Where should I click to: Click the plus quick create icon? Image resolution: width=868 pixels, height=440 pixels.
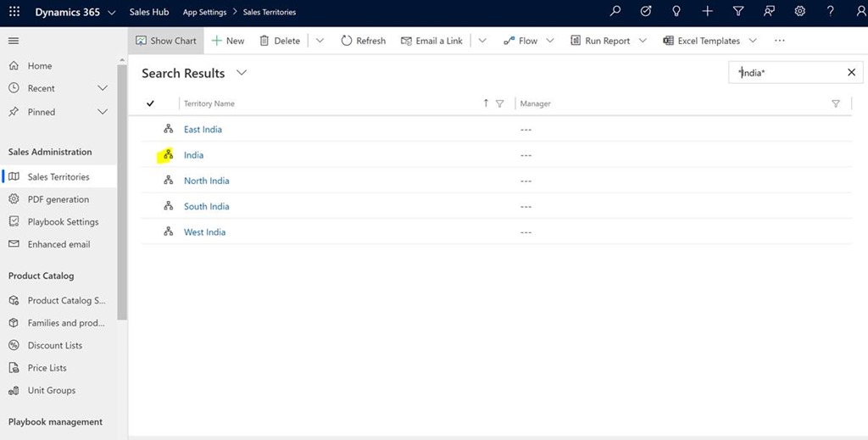click(708, 12)
